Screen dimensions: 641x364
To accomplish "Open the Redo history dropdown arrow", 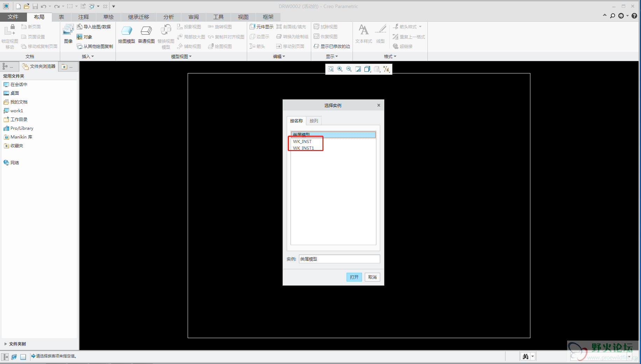I will 63,6.
